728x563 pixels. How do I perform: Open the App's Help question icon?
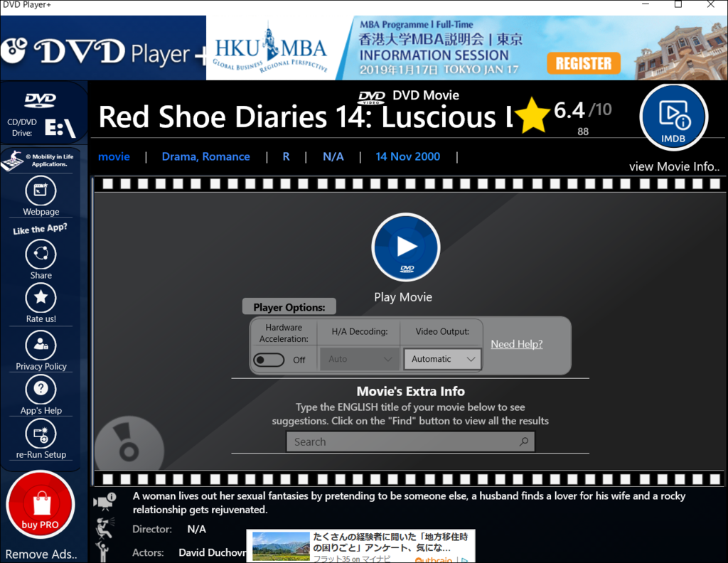(x=41, y=389)
